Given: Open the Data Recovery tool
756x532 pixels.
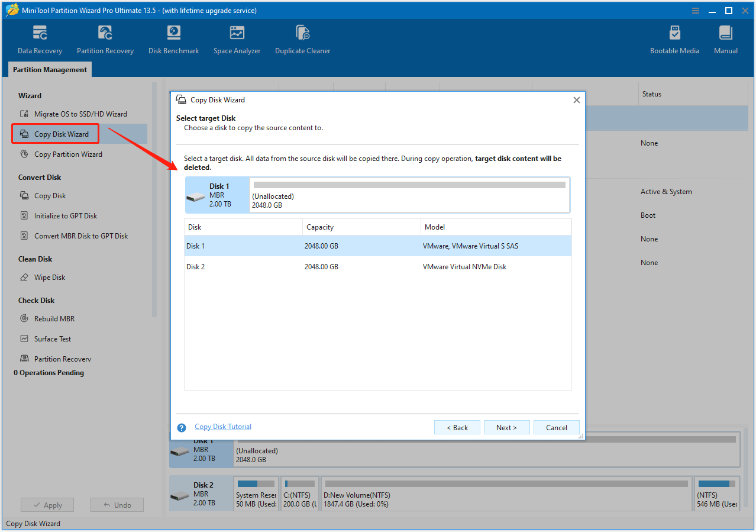Looking at the screenshot, I should [x=39, y=38].
